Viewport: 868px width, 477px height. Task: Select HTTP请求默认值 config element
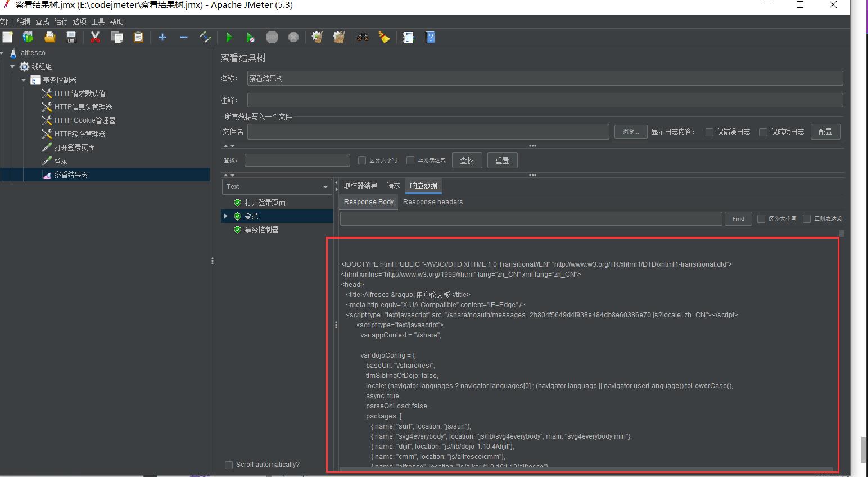79,93
